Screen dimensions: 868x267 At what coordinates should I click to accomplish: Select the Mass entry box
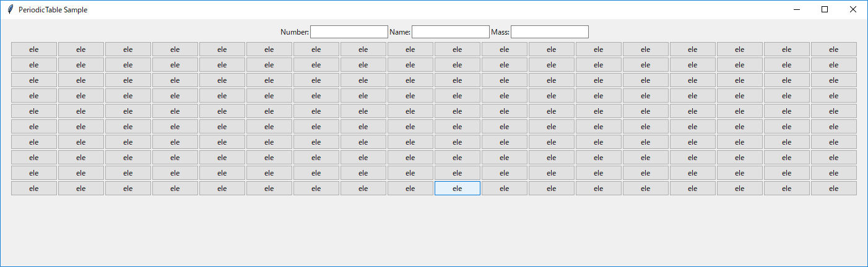549,32
